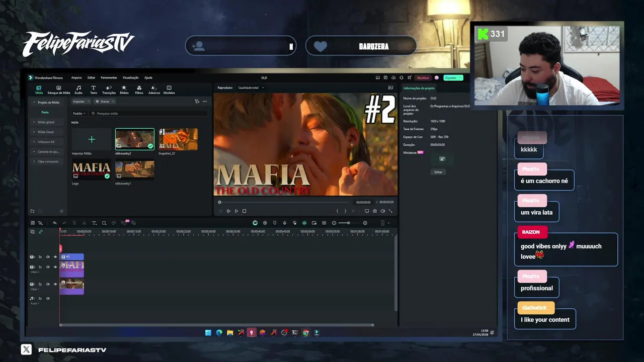Image resolution: width=644 pixels, height=362 pixels.
Task: Click the preview Stop button
Action: coord(245,211)
